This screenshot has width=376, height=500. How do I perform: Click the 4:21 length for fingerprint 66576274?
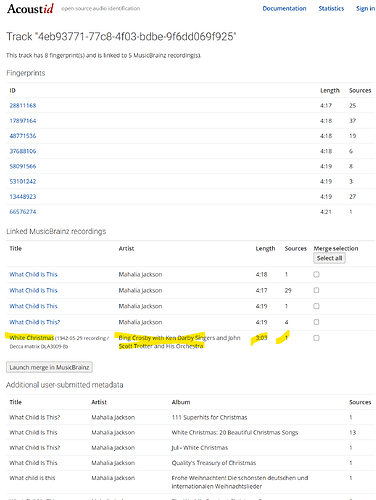(x=326, y=212)
